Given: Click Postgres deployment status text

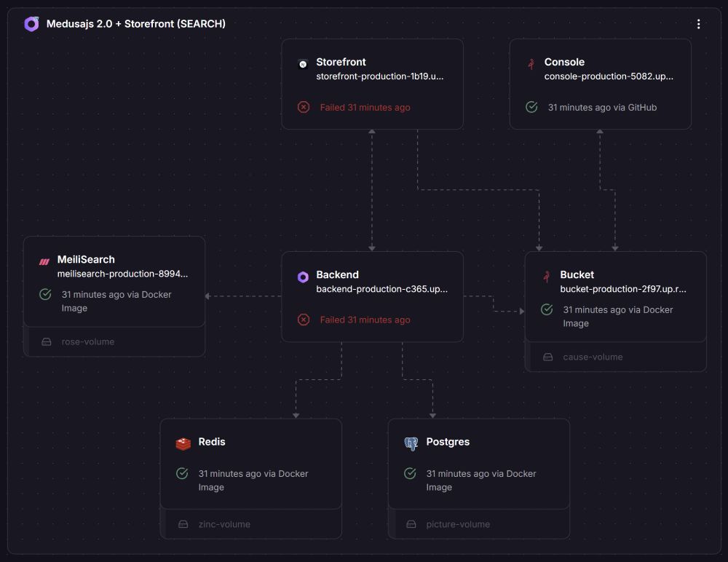Looking at the screenshot, I should [x=481, y=480].
